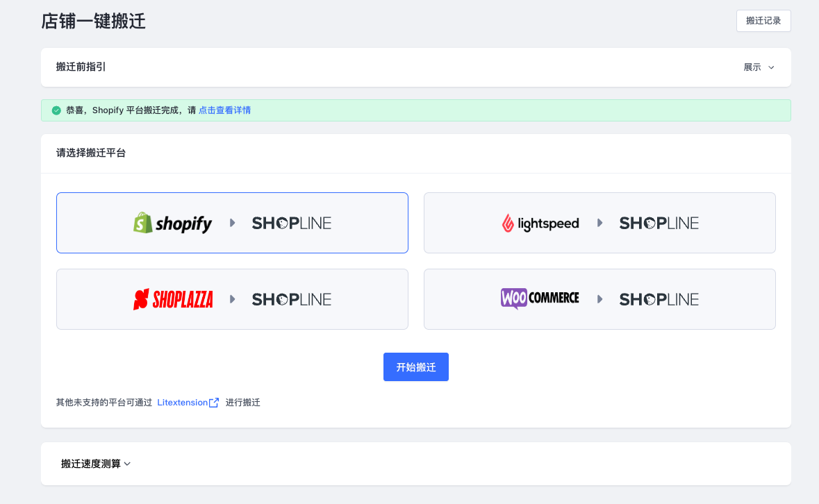Select the WooCommerce to SHOPLINE card

click(599, 299)
